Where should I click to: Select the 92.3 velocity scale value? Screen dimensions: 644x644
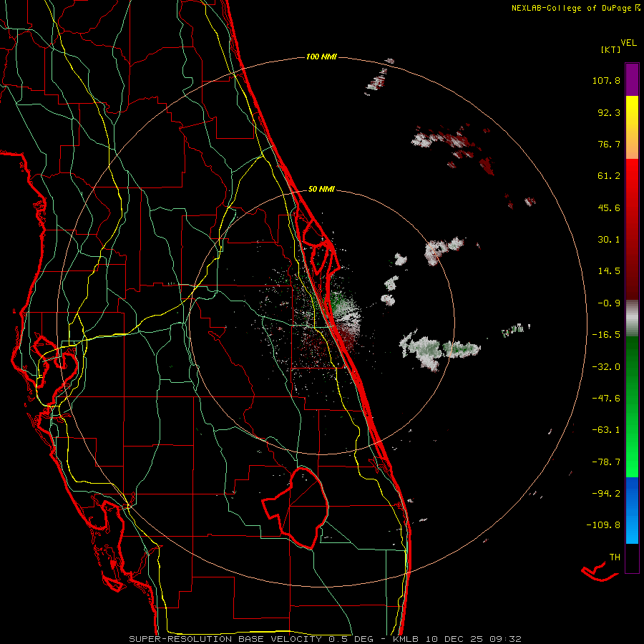[609, 112]
